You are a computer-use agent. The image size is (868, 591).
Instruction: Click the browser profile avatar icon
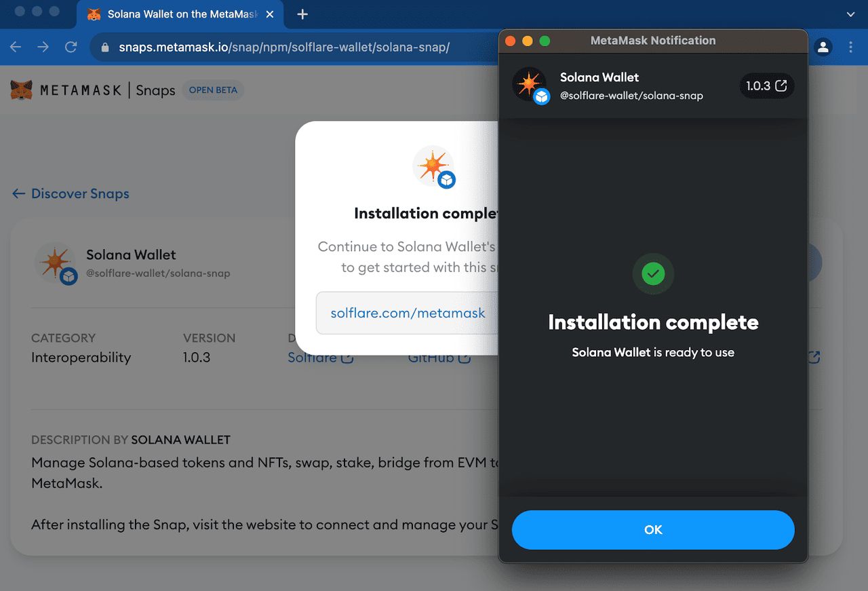tap(823, 47)
